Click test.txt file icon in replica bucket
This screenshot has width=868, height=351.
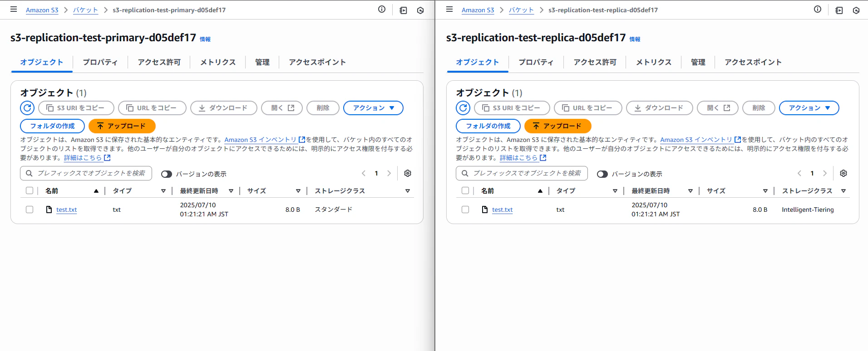[x=485, y=210]
